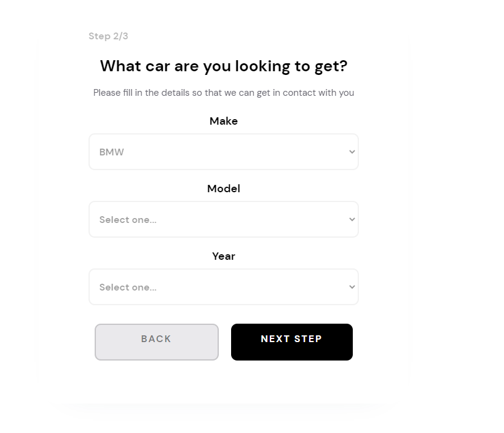
Task: Click the "Step 2/3" progress indicator
Action: click(108, 36)
